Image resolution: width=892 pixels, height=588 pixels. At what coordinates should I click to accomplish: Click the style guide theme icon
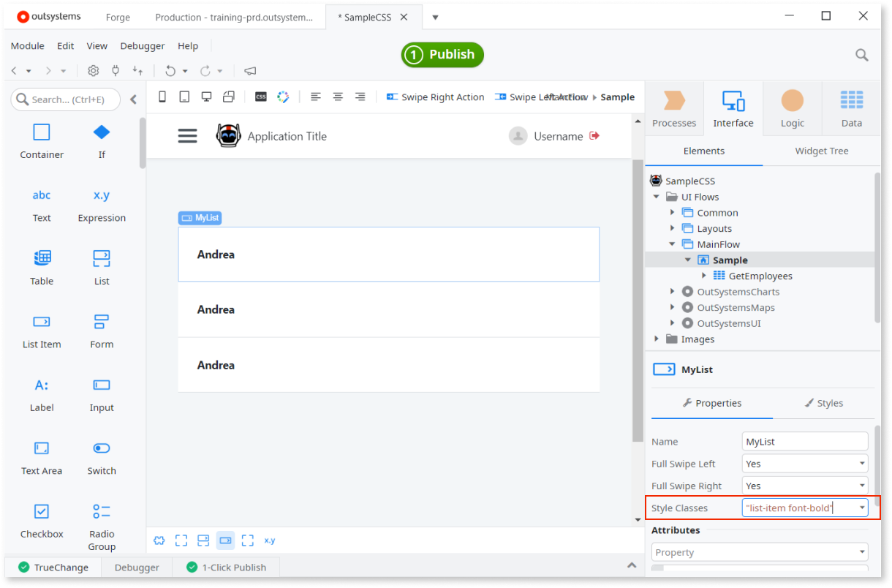283,96
